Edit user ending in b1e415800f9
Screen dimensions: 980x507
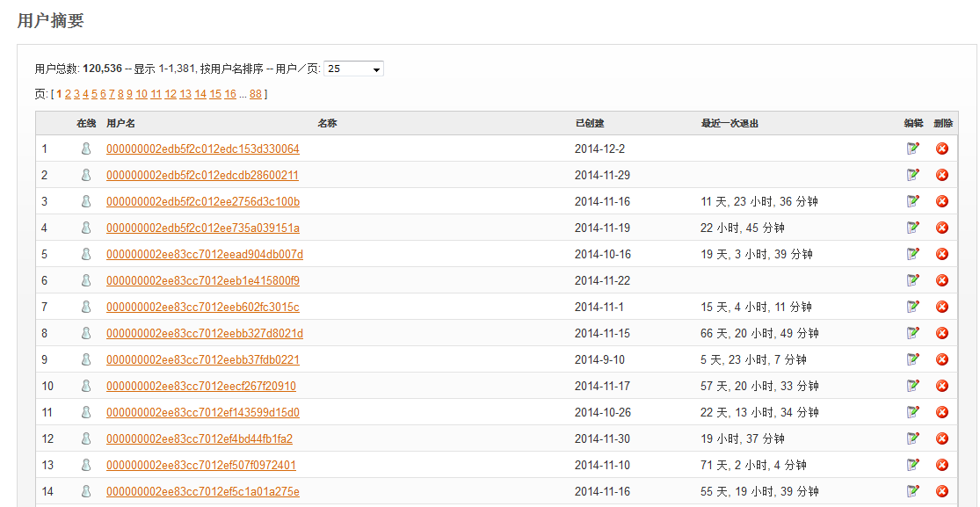[913, 280]
